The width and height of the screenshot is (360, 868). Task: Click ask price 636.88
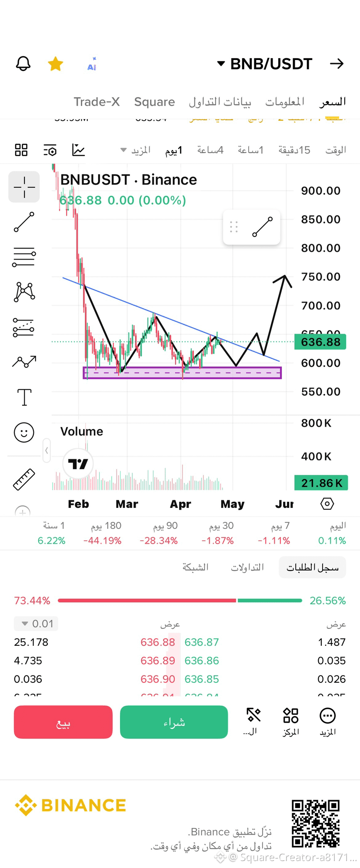(157, 642)
